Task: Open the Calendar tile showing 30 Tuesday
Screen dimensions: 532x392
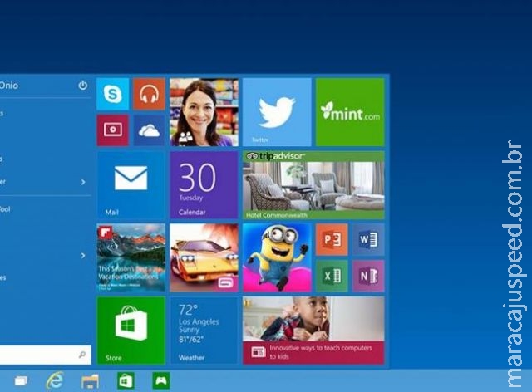Action: (204, 185)
